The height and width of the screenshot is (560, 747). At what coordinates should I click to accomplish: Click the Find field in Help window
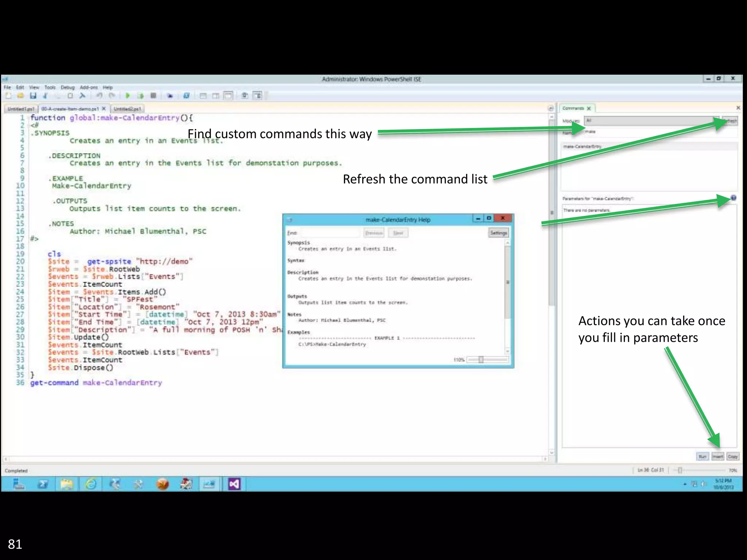(331, 233)
